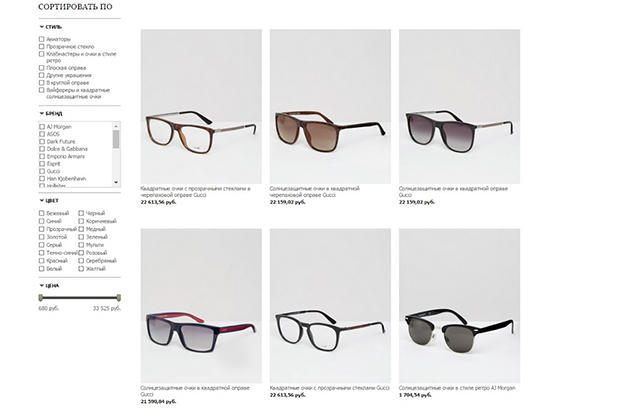Collapse the БРЕНД filter section arrow

click(41, 113)
